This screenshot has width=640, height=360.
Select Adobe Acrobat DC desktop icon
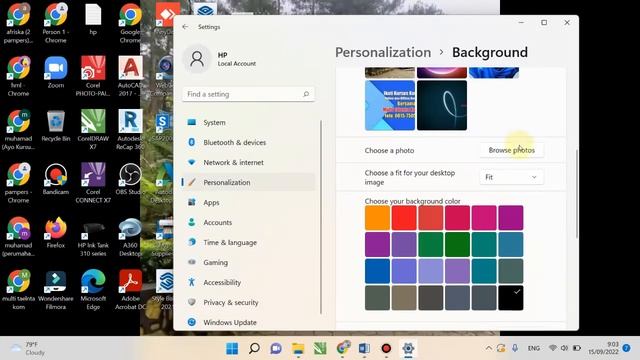tap(130, 290)
